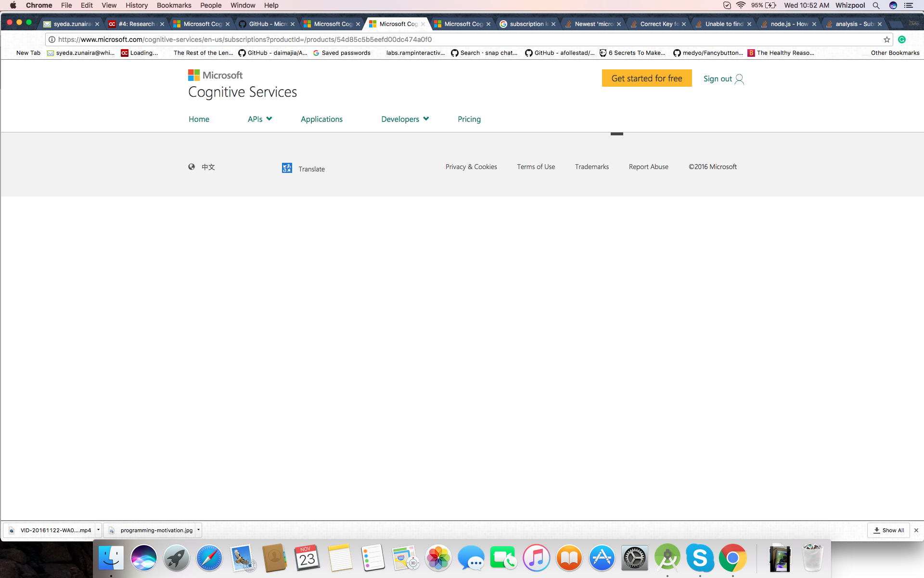Switch to the GitHub - Micro tab
Image resolution: width=924 pixels, height=578 pixels.
click(x=267, y=24)
